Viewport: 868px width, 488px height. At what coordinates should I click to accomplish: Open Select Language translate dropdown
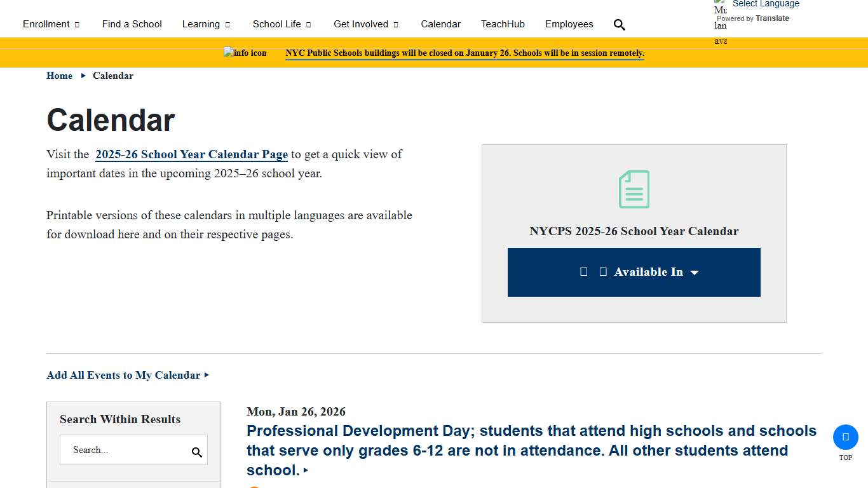(765, 4)
